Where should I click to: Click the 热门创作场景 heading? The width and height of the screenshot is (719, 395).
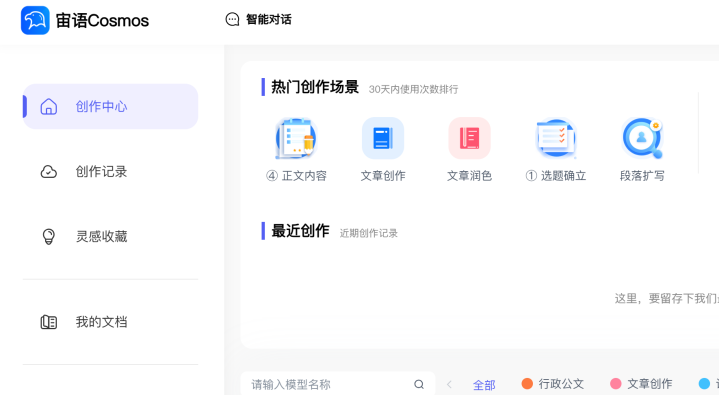tap(315, 87)
